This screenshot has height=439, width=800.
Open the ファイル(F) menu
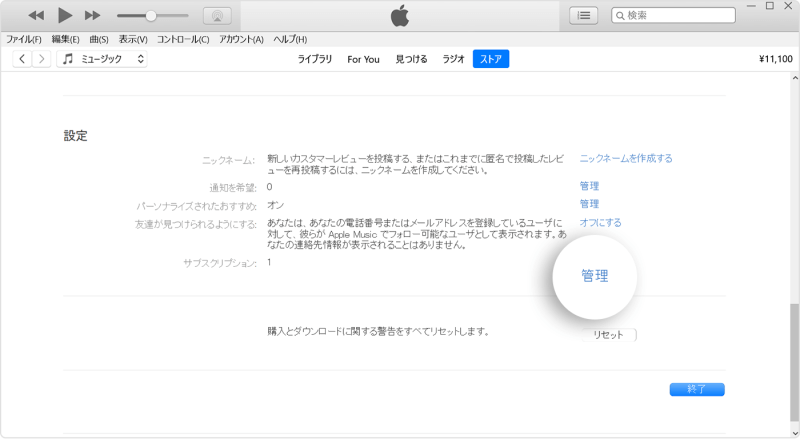click(23, 39)
